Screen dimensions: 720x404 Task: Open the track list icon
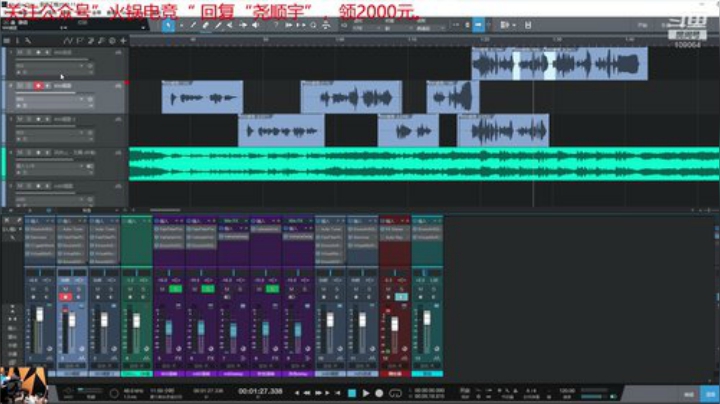7,41
